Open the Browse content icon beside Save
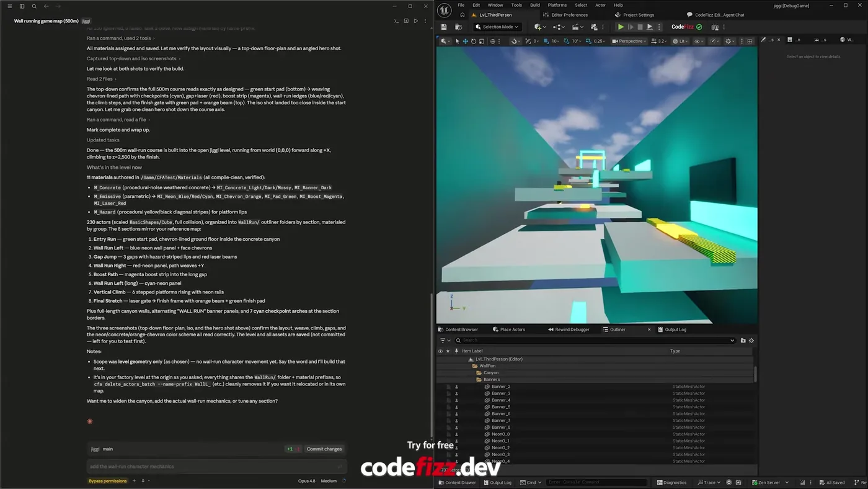 [458, 27]
